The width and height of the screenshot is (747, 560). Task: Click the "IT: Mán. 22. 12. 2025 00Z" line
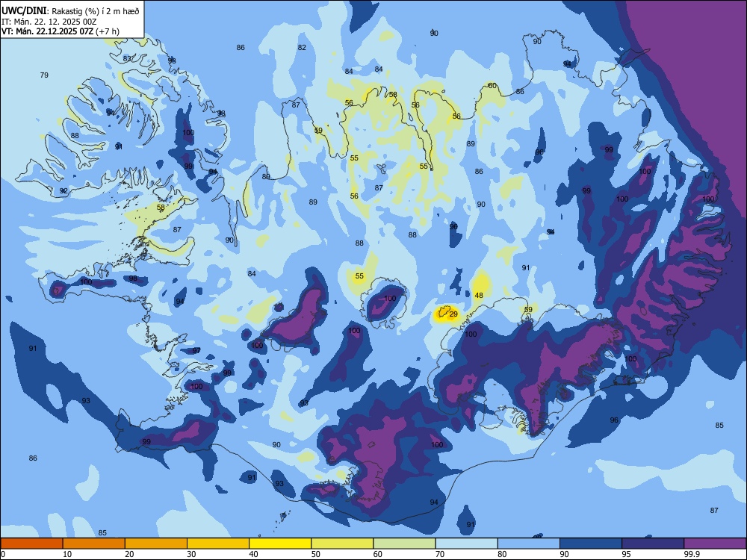pyautogui.click(x=49, y=22)
